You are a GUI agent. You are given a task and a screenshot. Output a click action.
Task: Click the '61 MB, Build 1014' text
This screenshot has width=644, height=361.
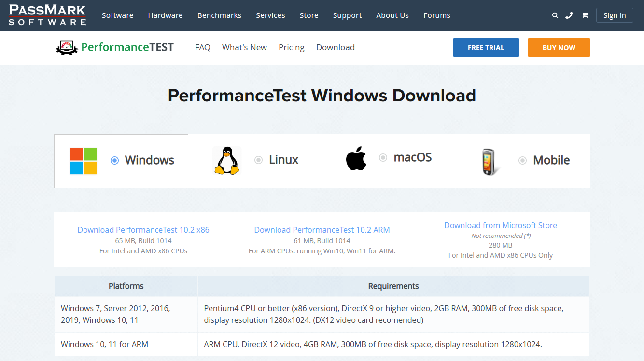pyautogui.click(x=322, y=240)
